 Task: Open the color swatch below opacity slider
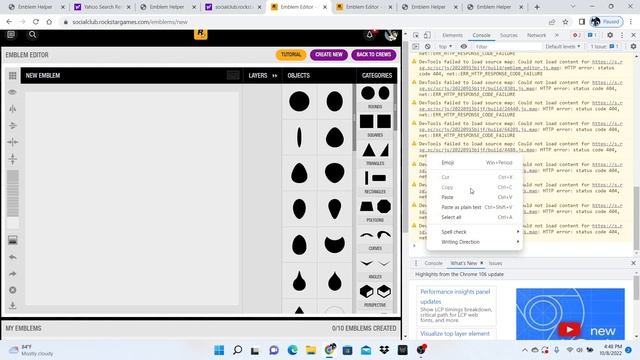pos(13,223)
